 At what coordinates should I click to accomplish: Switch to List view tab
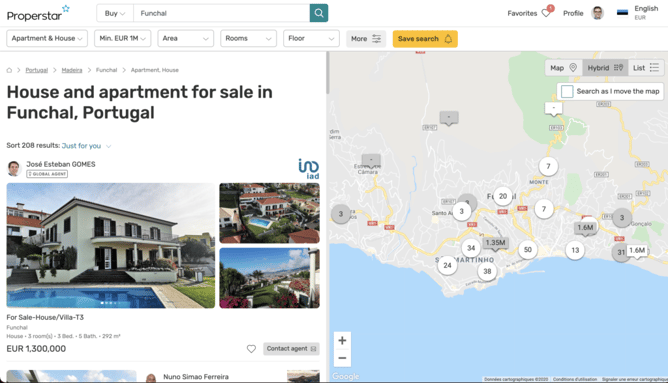pos(646,68)
